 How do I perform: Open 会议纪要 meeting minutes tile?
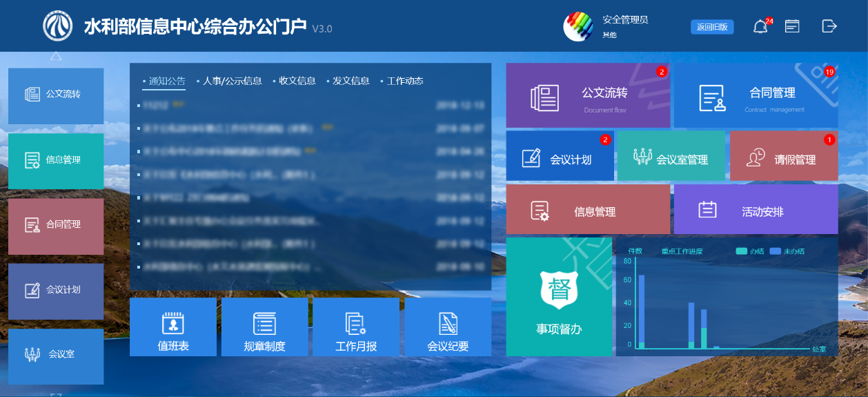(x=448, y=327)
